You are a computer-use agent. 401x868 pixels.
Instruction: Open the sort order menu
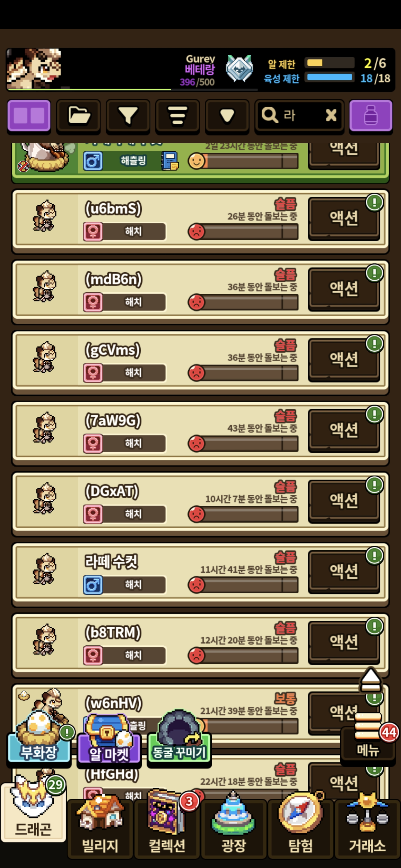pyautogui.click(x=177, y=116)
